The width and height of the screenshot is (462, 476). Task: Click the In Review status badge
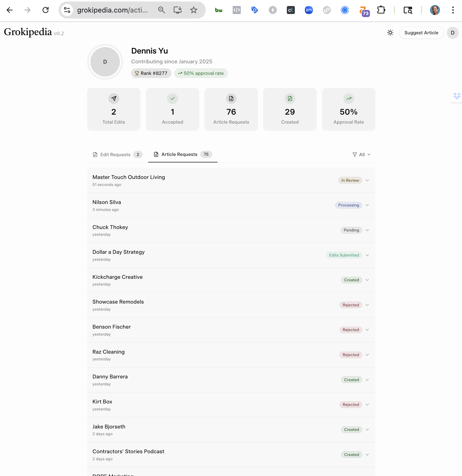(350, 180)
